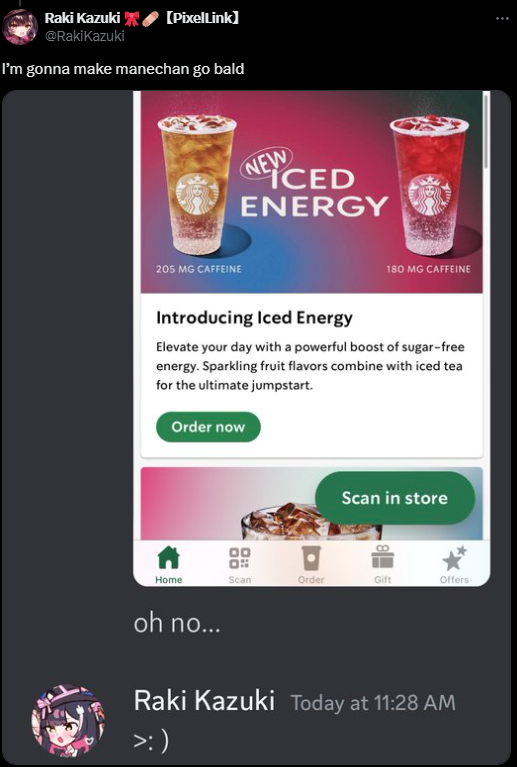Click the Today at 11:28 AM timestamp
Screen dimensions: 517x767
tap(373, 703)
